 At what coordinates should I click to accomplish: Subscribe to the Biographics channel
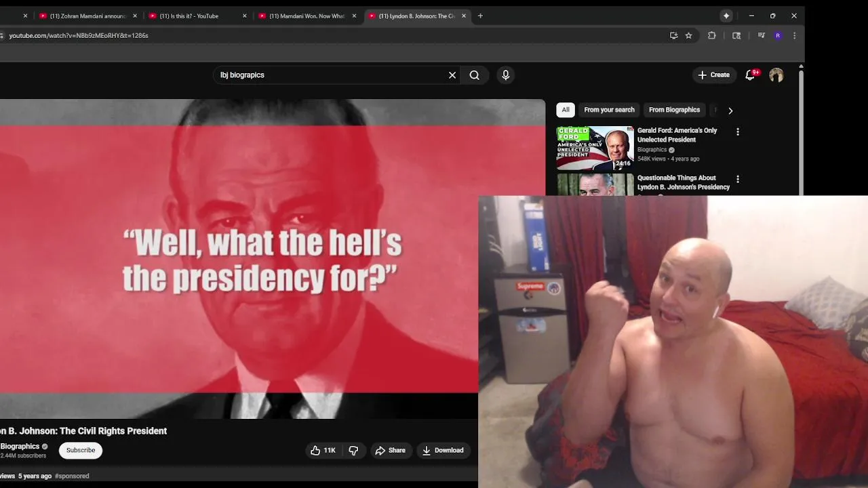[81, 450]
